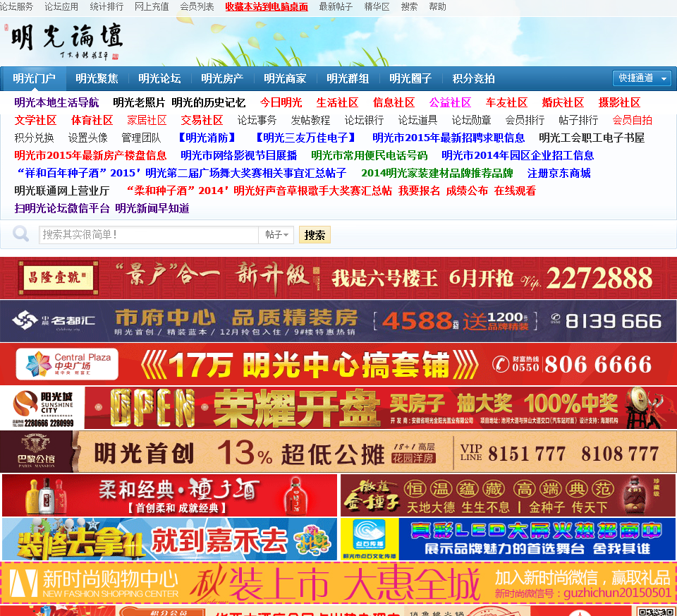Open the 婚庆社区 link
The width and height of the screenshot is (677, 616).
[x=563, y=102]
